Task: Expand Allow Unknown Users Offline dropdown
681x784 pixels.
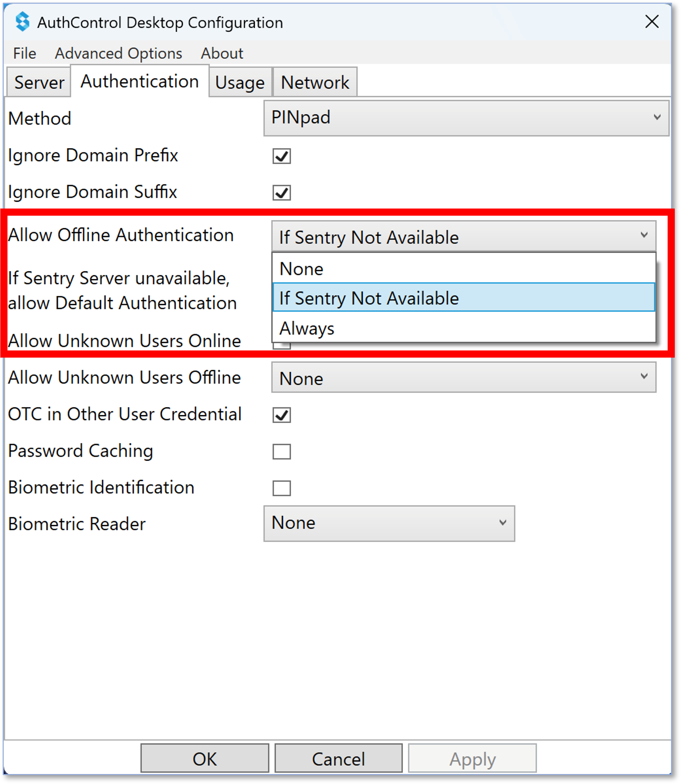Action: pos(464,377)
